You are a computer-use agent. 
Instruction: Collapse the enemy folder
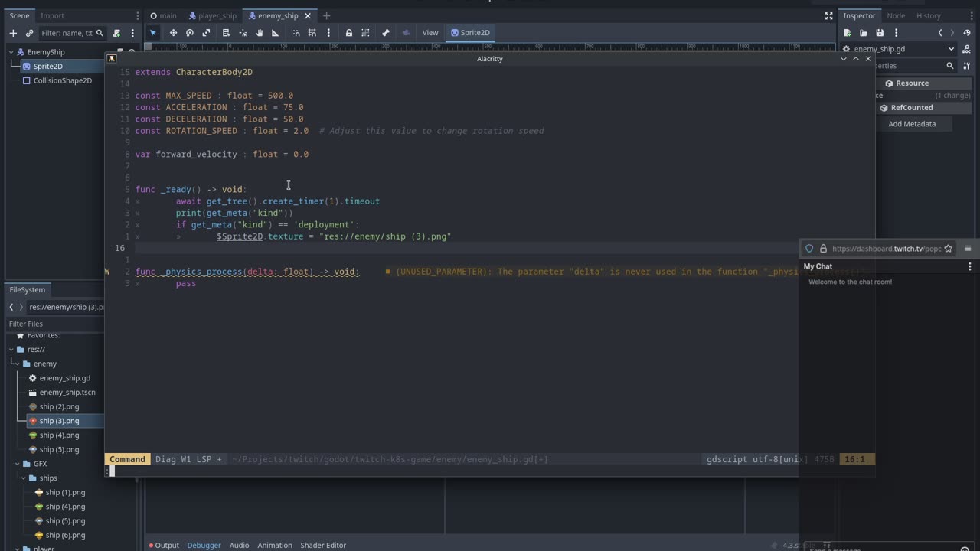pos(18,364)
